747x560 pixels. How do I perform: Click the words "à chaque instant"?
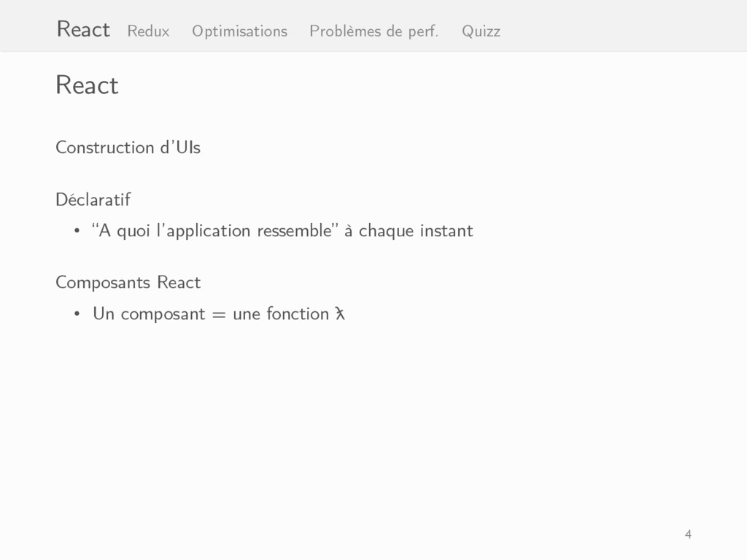click(x=409, y=231)
